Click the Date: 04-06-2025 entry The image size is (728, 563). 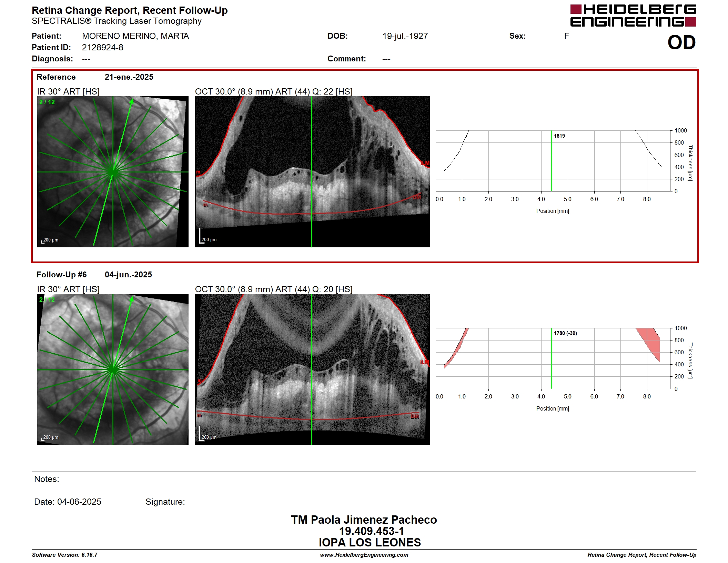pos(68,502)
